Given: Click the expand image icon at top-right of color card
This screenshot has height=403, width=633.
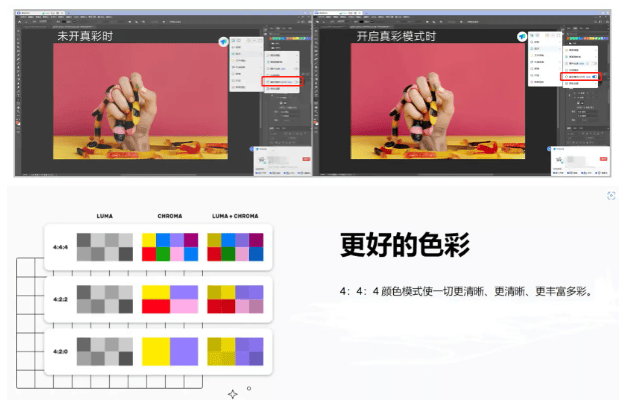Looking at the screenshot, I should pos(610,196).
